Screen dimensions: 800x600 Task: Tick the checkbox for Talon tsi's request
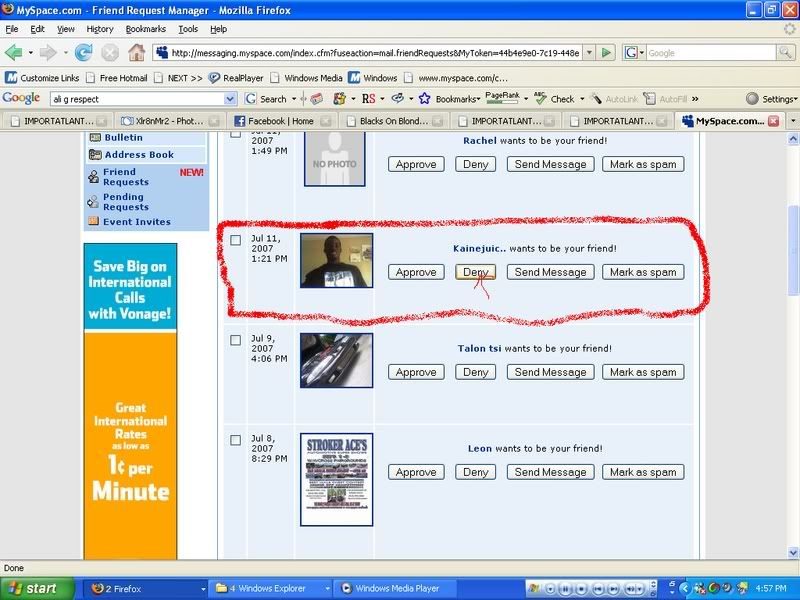235,340
